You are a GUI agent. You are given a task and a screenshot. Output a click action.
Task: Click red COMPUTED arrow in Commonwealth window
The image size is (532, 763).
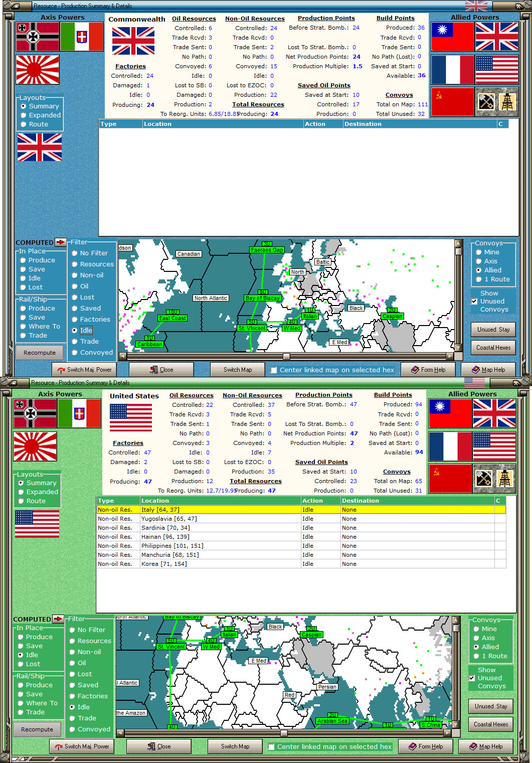click(60, 242)
